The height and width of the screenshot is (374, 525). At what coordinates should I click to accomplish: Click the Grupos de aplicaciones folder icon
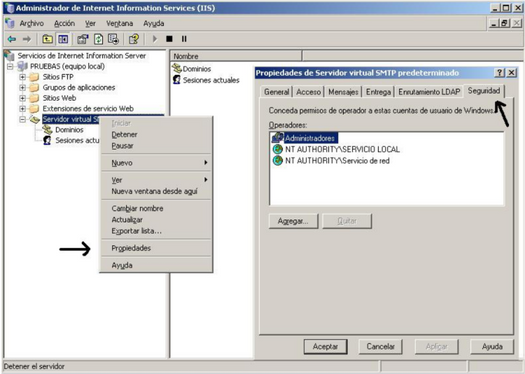click(34, 88)
